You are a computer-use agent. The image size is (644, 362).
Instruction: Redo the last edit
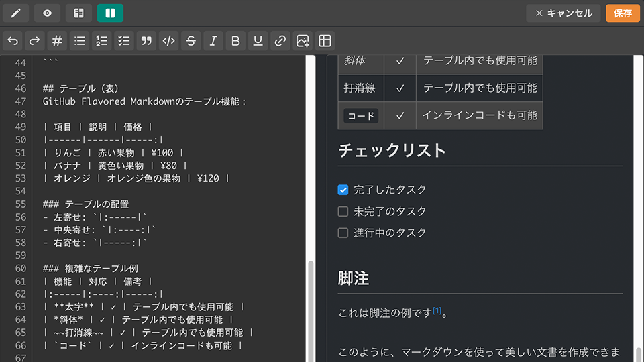tap(35, 41)
